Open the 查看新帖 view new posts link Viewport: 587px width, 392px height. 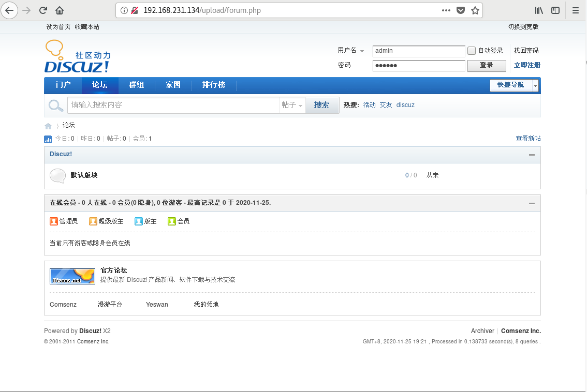click(529, 138)
